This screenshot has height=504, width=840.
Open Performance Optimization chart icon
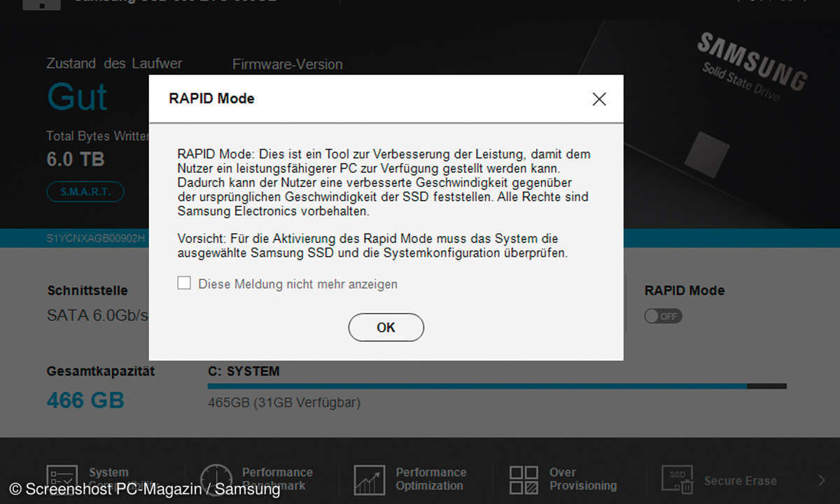[370, 480]
